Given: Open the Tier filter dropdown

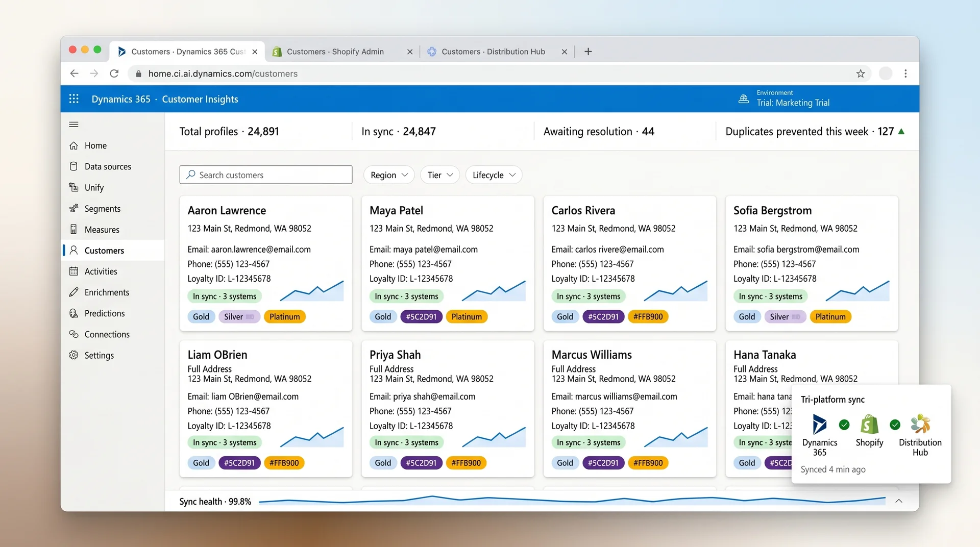Looking at the screenshot, I should click(440, 175).
